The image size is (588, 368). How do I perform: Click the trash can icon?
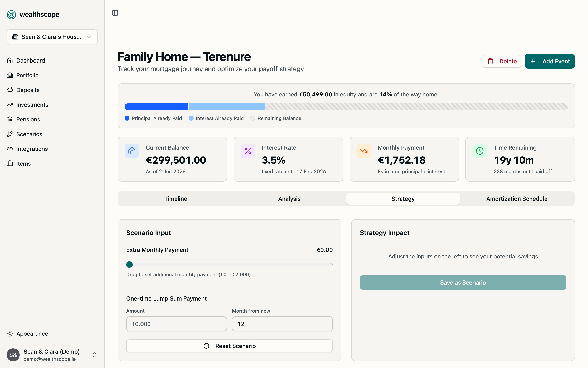tap(490, 61)
